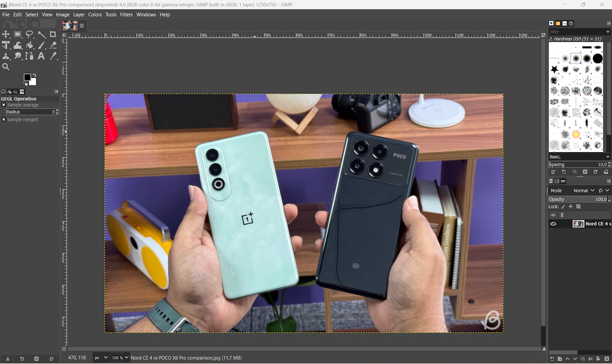The image size is (612, 364).
Task: Select the Text tool
Action: tap(41, 56)
